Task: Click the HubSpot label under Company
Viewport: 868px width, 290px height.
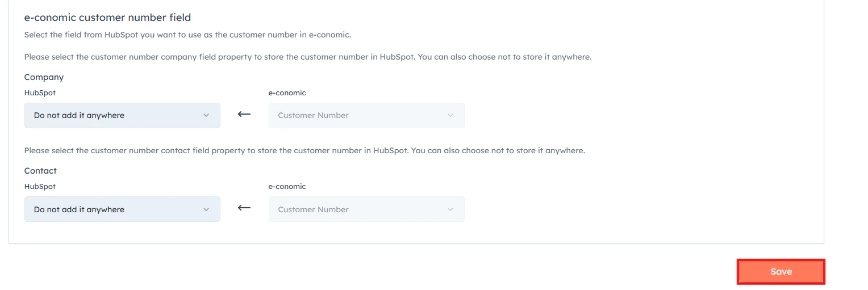Action: (40, 93)
